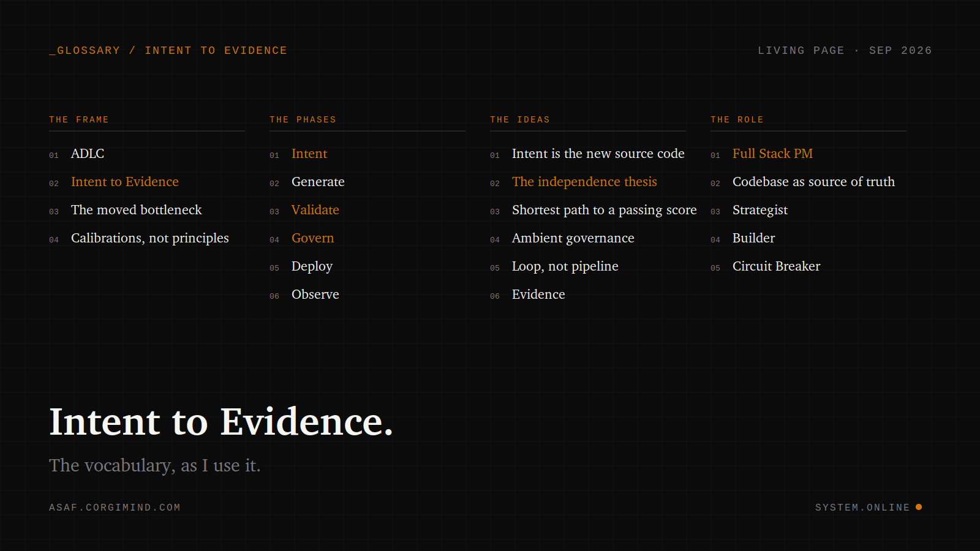This screenshot has height=551, width=980.
Task: Open Shortest path to a passing score
Action: pos(605,210)
